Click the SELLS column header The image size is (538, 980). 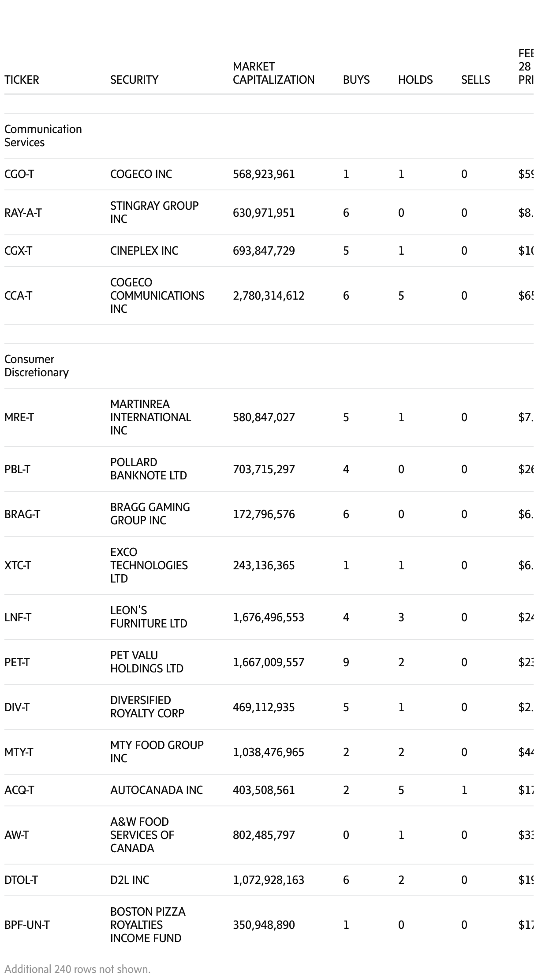click(475, 80)
